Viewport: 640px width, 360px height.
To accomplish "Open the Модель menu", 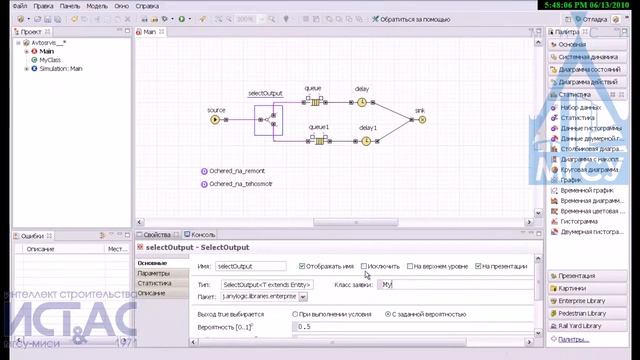I will click(97, 6).
